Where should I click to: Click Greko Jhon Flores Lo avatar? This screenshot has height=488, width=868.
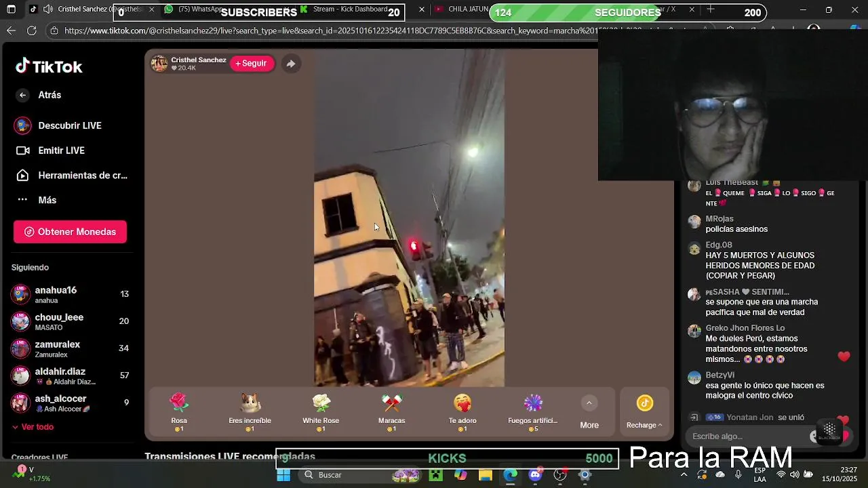point(694,331)
